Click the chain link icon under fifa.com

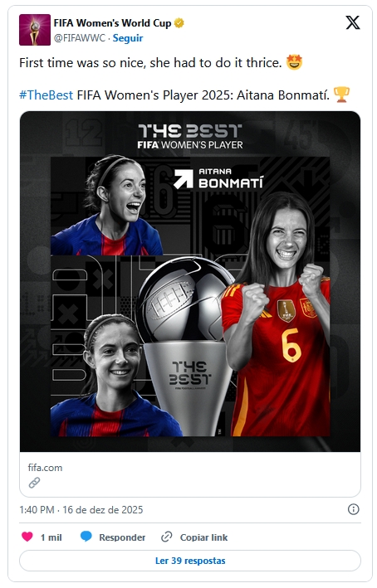click(x=34, y=483)
